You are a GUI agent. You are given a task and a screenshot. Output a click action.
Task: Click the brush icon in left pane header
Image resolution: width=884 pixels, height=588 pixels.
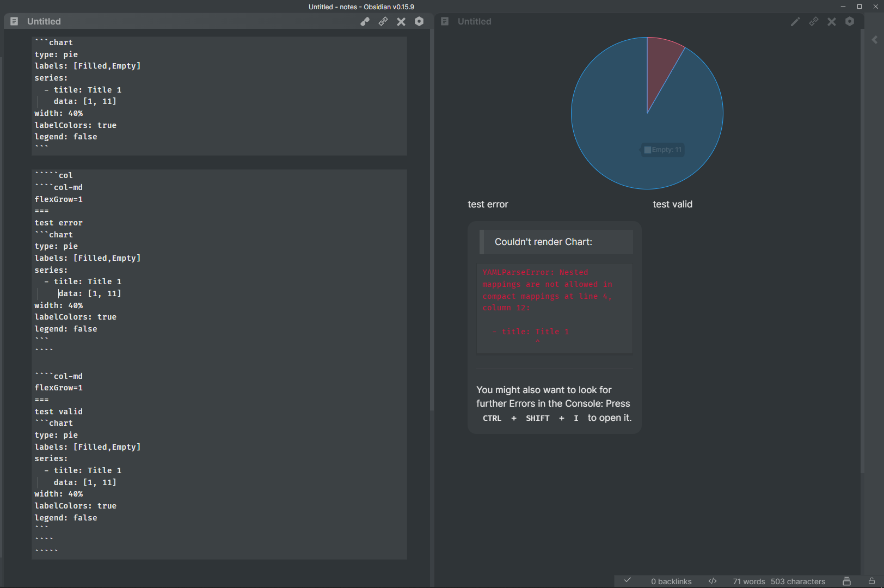click(365, 21)
